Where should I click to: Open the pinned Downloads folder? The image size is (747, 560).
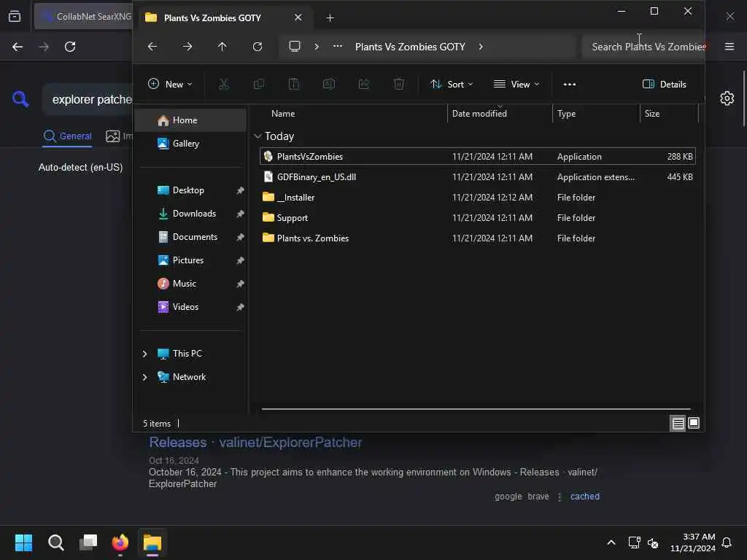point(191,214)
